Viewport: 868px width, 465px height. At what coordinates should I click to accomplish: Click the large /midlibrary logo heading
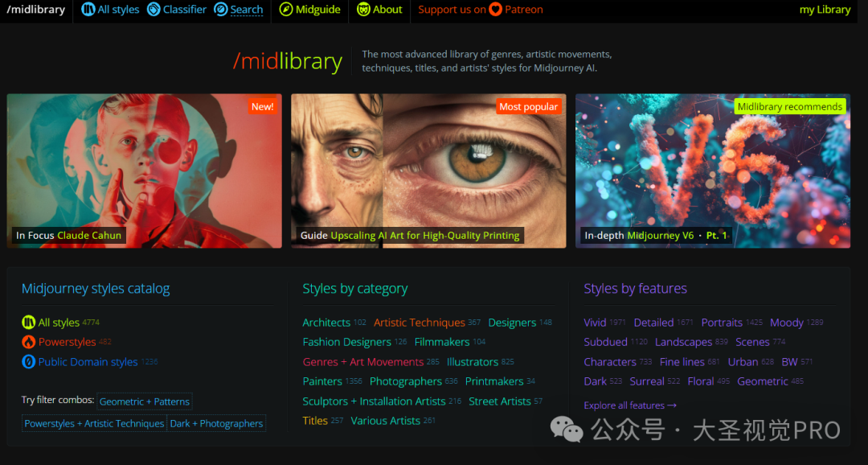pos(287,61)
